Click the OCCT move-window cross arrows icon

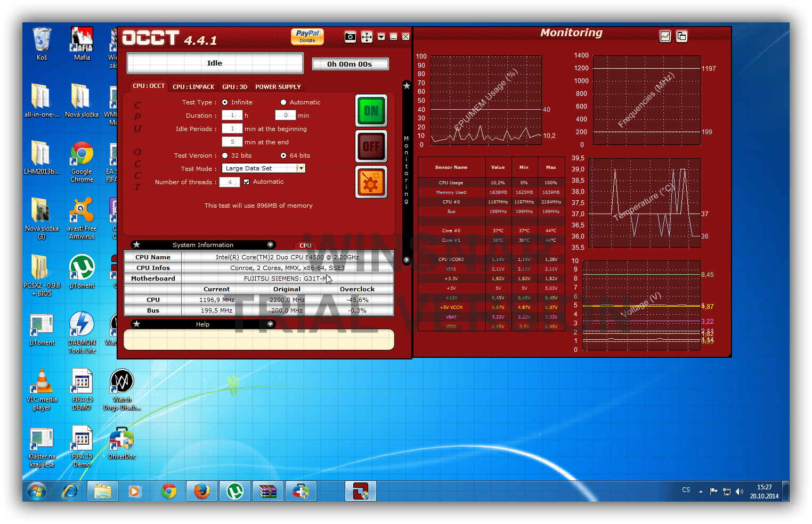point(367,37)
